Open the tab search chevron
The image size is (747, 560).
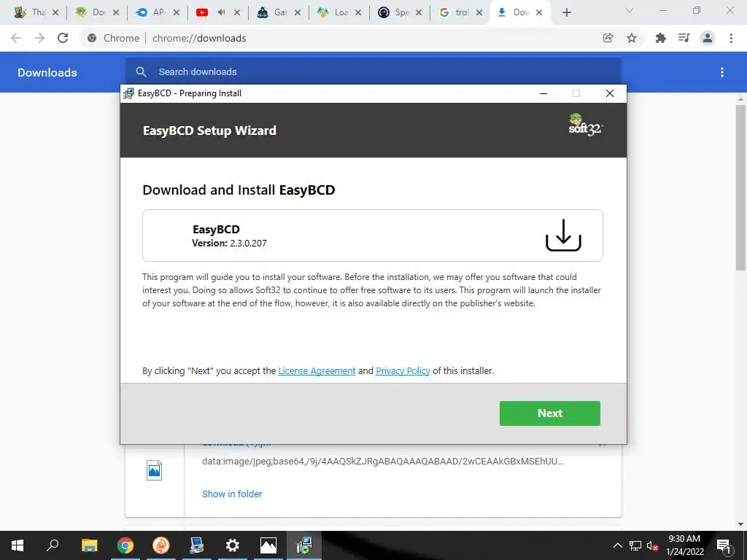(630, 10)
